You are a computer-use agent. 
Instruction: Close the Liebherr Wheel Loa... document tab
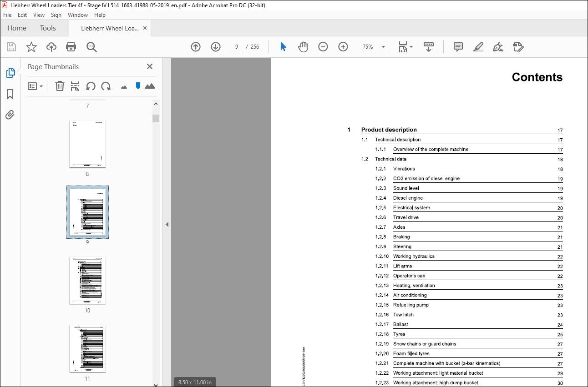[x=145, y=28]
